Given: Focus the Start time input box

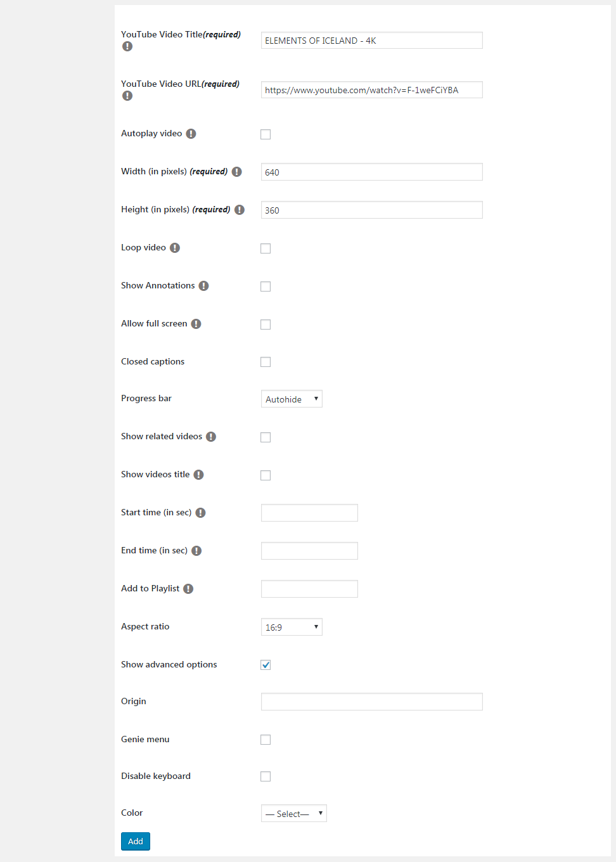Looking at the screenshot, I should [x=309, y=513].
